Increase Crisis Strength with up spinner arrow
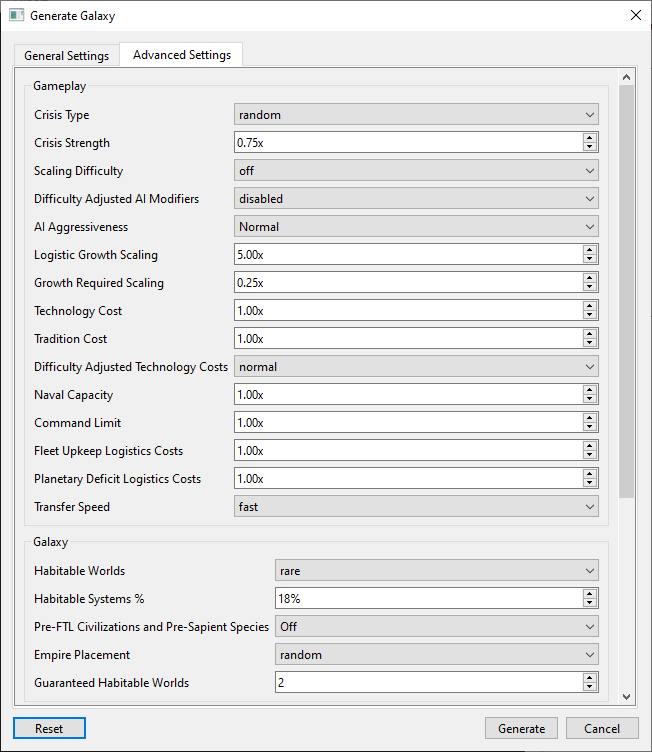 (x=590, y=138)
